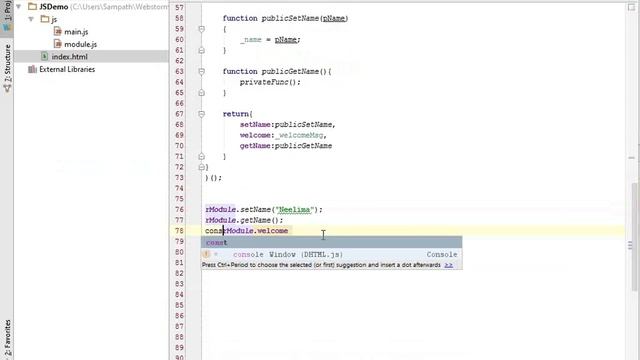Select External Libraries node

(x=67, y=69)
